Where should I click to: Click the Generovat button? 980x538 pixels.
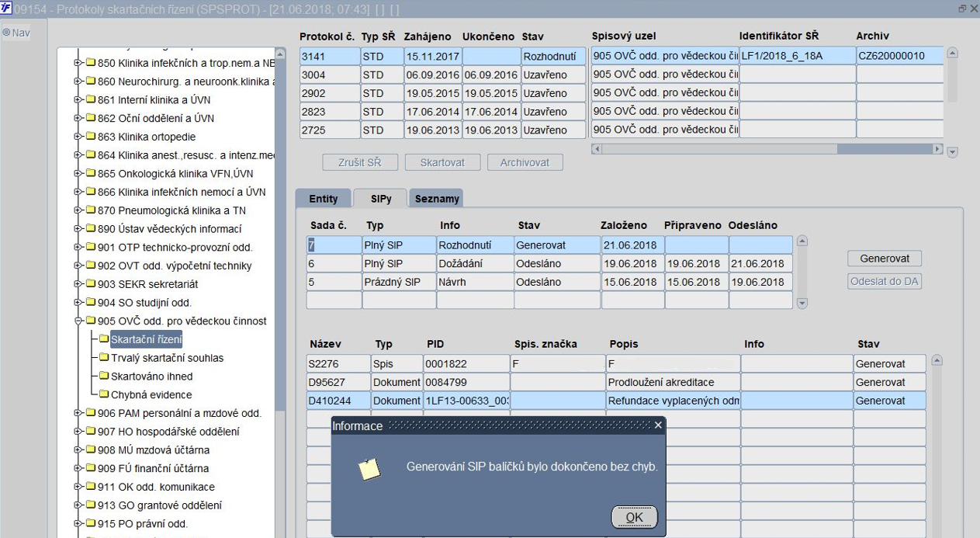pyautogui.click(x=885, y=259)
